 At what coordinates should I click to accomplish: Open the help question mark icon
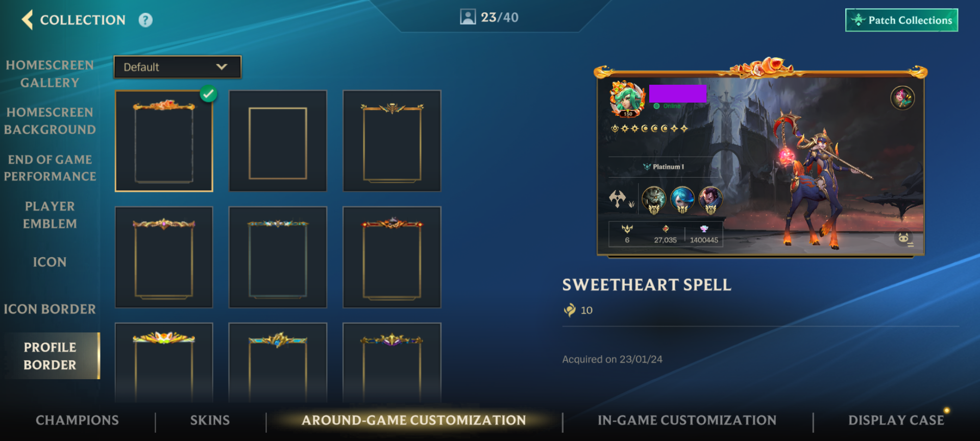pyautogui.click(x=145, y=20)
